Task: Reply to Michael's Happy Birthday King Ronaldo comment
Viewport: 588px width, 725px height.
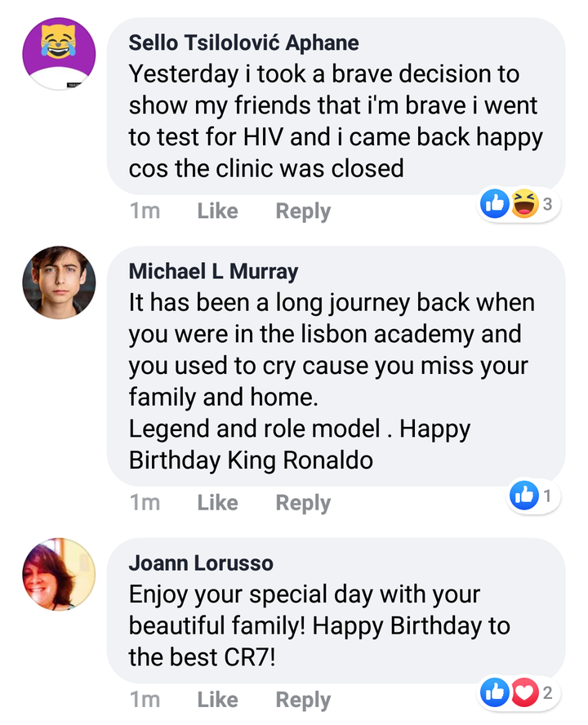Action: 303,503
